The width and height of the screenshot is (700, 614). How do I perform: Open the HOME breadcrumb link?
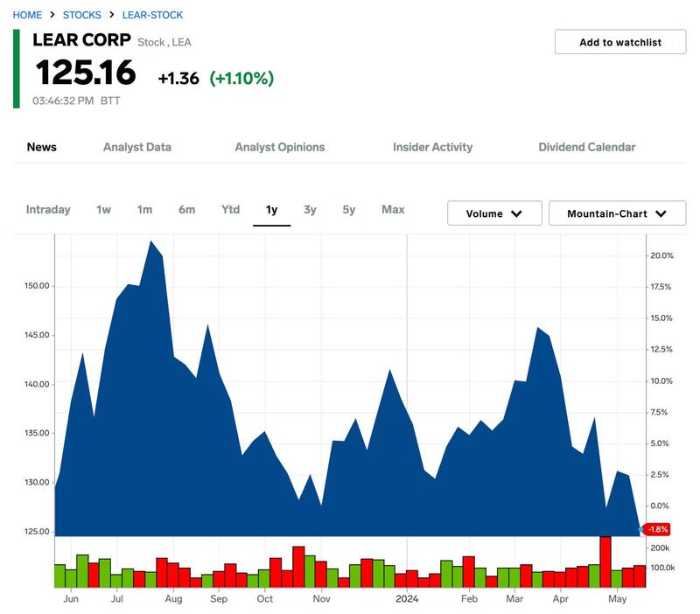point(27,15)
